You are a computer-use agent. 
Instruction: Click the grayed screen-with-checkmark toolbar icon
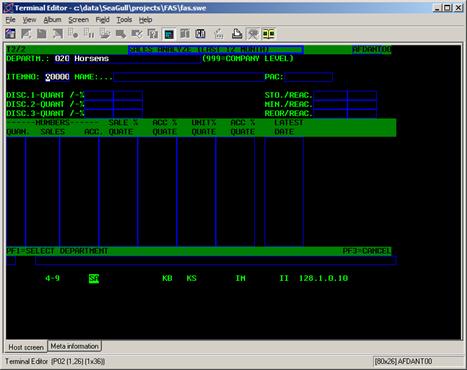(x=137, y=33)
